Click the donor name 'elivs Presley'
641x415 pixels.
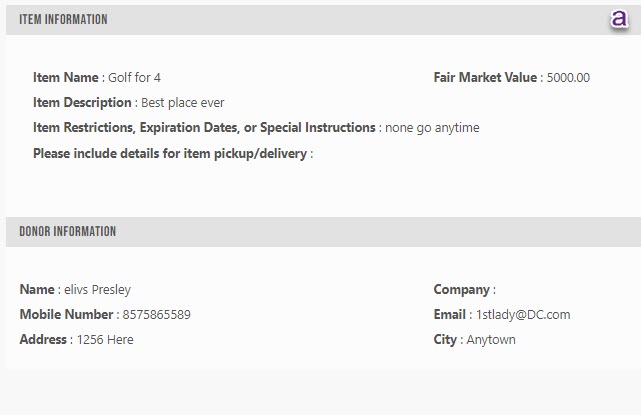coord(97,289)
